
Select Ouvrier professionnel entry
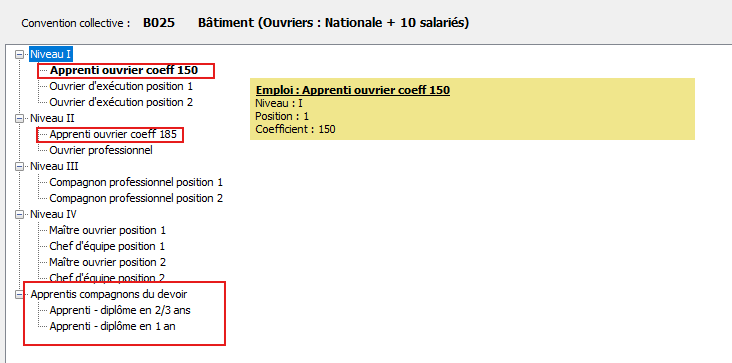[x=101, y=151]
